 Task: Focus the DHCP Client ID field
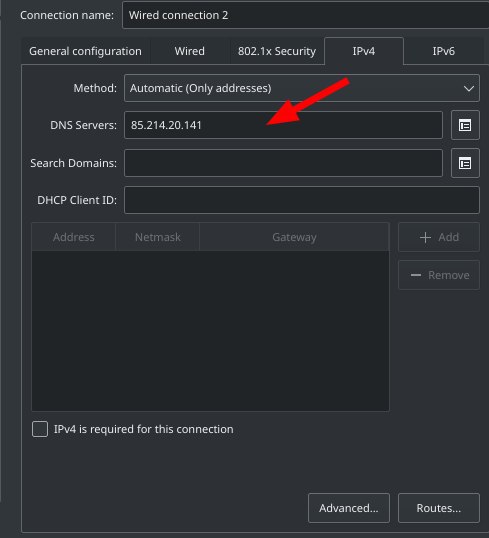[302, 200]
